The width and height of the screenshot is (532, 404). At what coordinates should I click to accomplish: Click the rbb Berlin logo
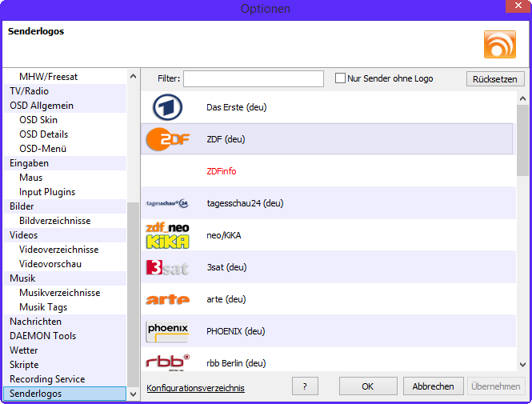click(167, 362)
